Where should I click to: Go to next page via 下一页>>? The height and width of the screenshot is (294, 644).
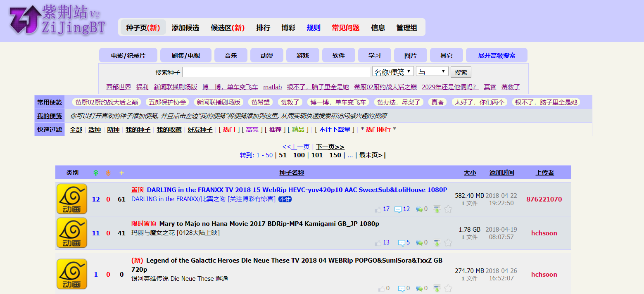point(330,147)
